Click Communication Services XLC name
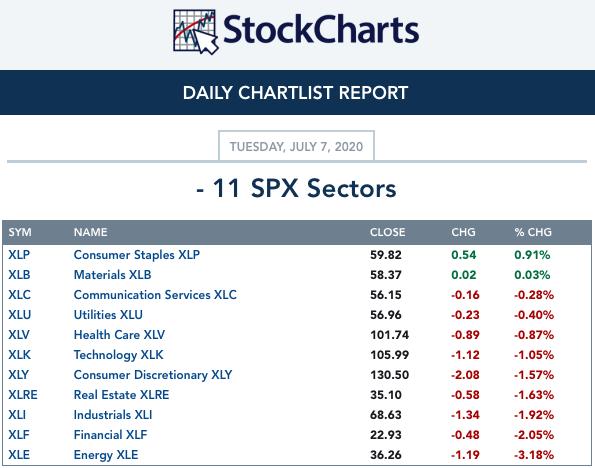Viewport: 595px width, 468px height. click(155, 295)
